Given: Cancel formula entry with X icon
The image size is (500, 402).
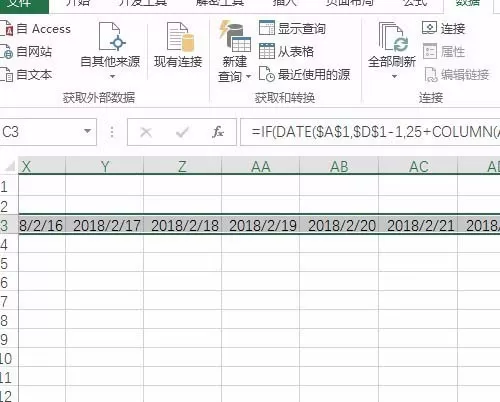Looking at the screenshot, I should (x=146, y=132).
